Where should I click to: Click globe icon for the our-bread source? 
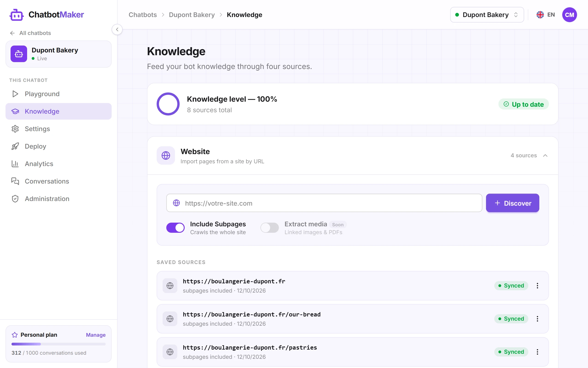tap(170, 319)
